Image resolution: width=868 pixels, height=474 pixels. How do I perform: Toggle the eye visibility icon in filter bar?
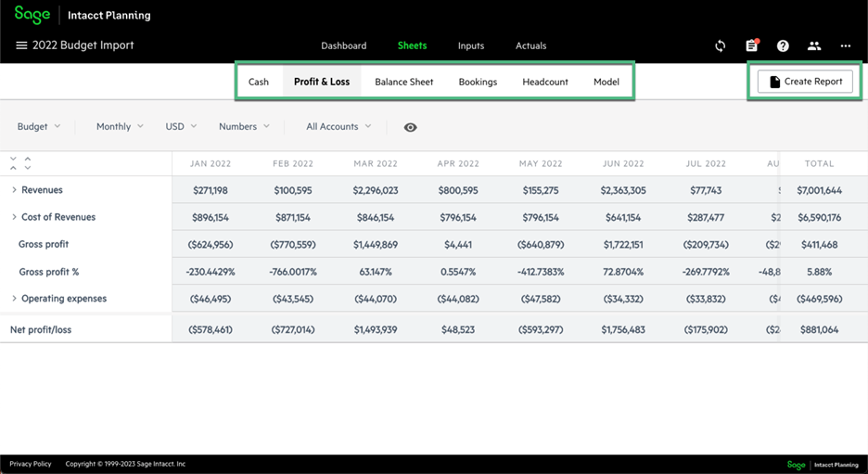[410, 127]
